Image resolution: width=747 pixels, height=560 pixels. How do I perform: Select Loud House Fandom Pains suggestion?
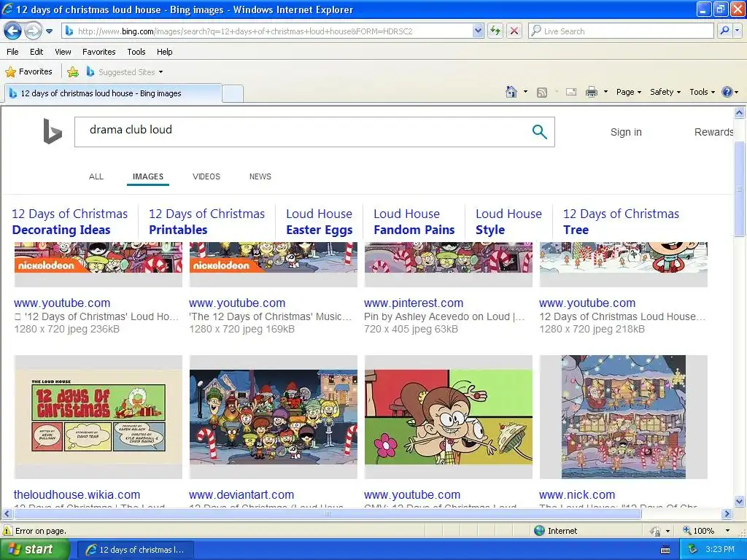(x=414, y=222)
